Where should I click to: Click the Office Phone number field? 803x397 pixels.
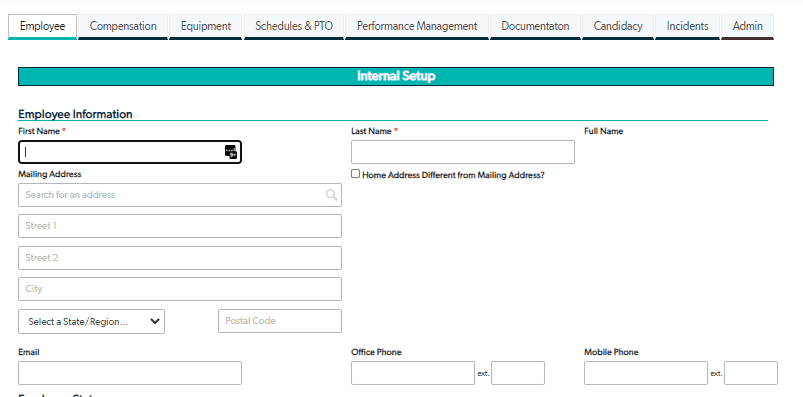(413, 373)
